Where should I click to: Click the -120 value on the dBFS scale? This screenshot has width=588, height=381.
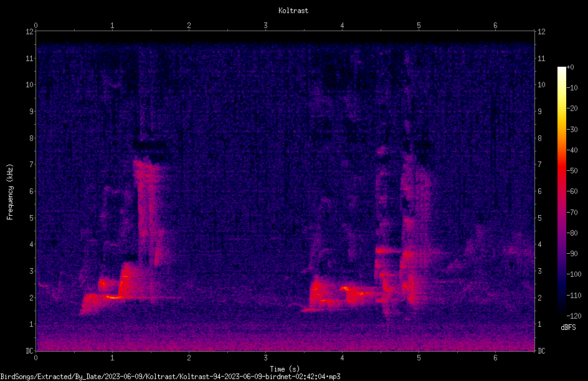tap(574, 316)
